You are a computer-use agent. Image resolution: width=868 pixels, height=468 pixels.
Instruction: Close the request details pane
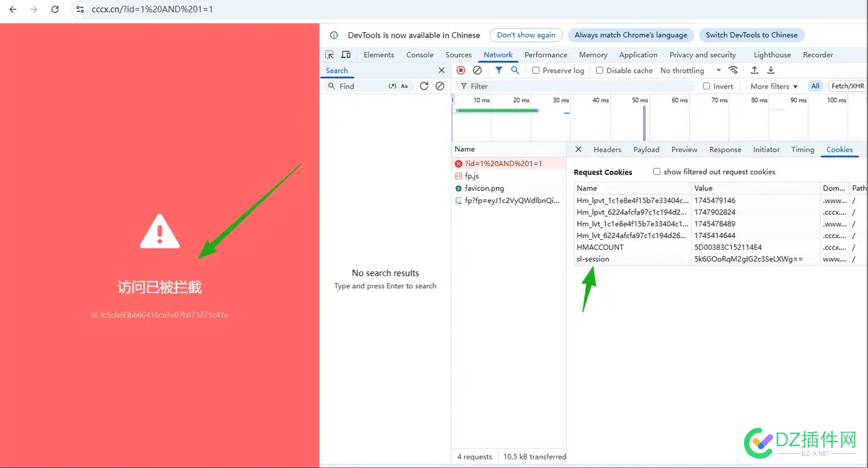pos(578,149)
